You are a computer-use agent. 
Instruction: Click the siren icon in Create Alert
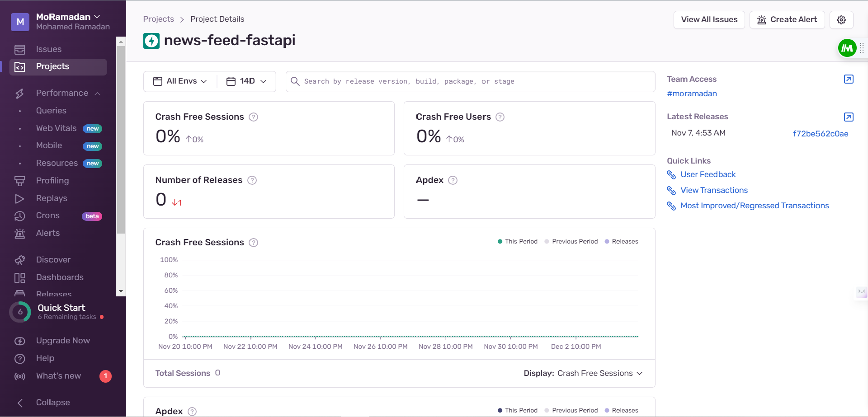[762, 20]
